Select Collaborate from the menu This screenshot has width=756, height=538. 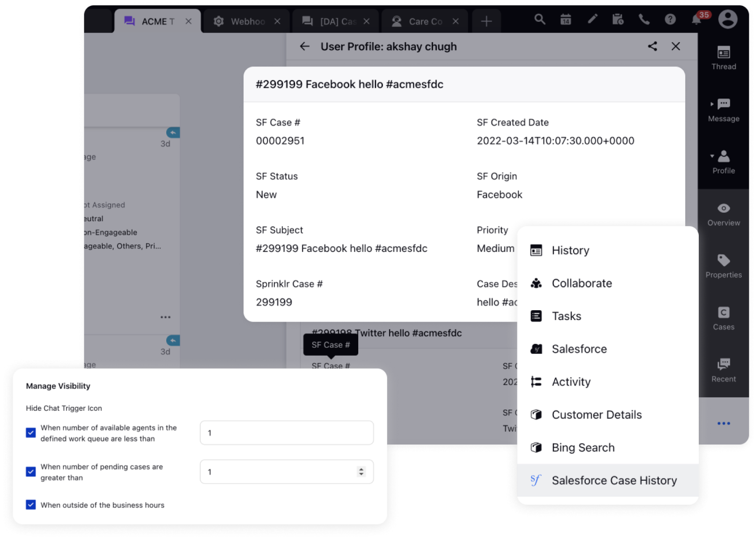tap(608, 283)
